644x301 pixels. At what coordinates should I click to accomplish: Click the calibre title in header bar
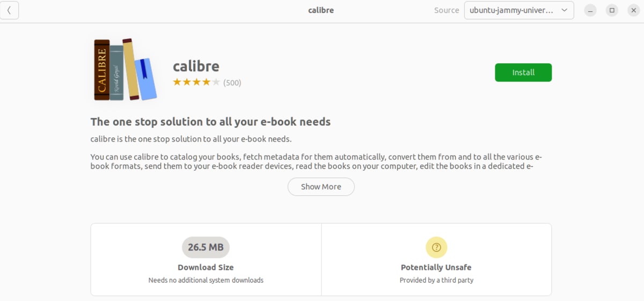[321, 10]
